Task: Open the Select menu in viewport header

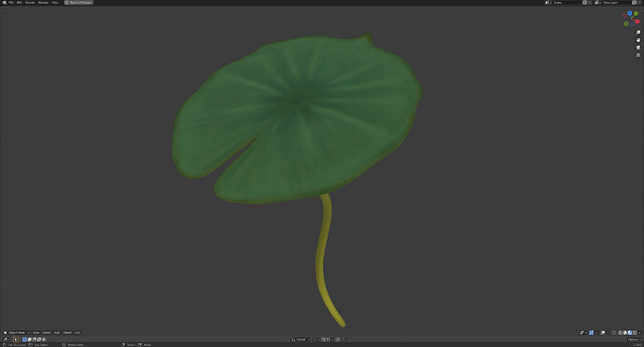Action: pyautogui.click(x=47, y=333)
